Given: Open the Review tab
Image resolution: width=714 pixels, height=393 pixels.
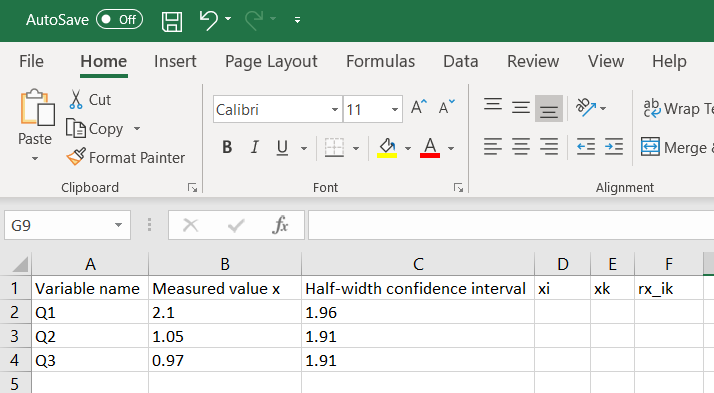Looking at the screenshot, I should click(x=533, y=61).
